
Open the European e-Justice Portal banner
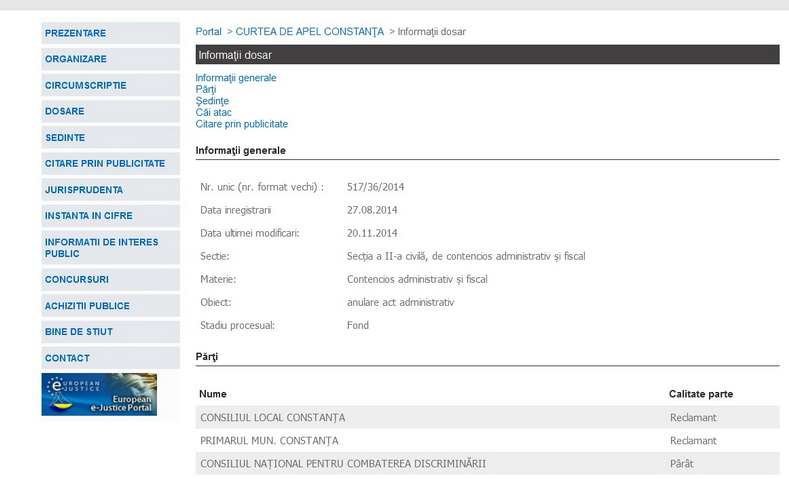(x=99, y=394)
